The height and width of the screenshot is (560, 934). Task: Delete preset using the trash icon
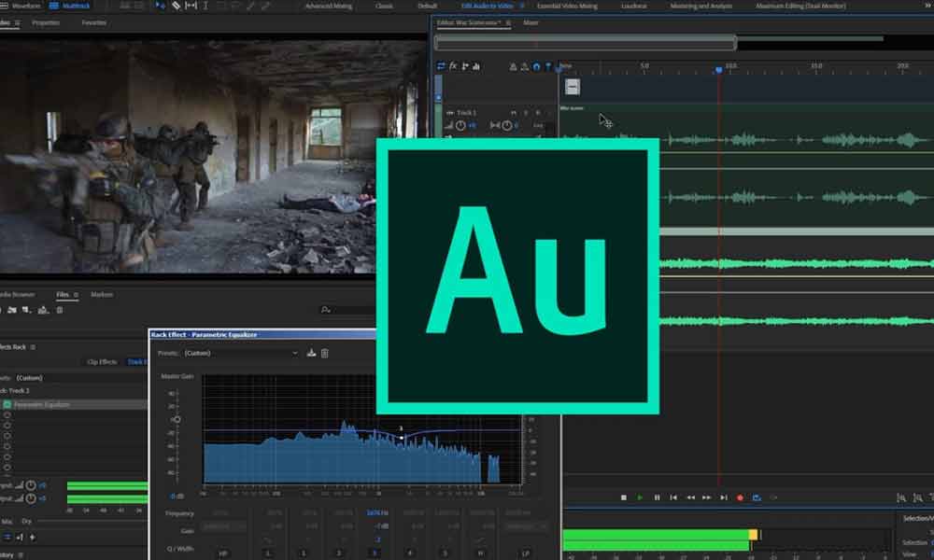tap(325, 353)
